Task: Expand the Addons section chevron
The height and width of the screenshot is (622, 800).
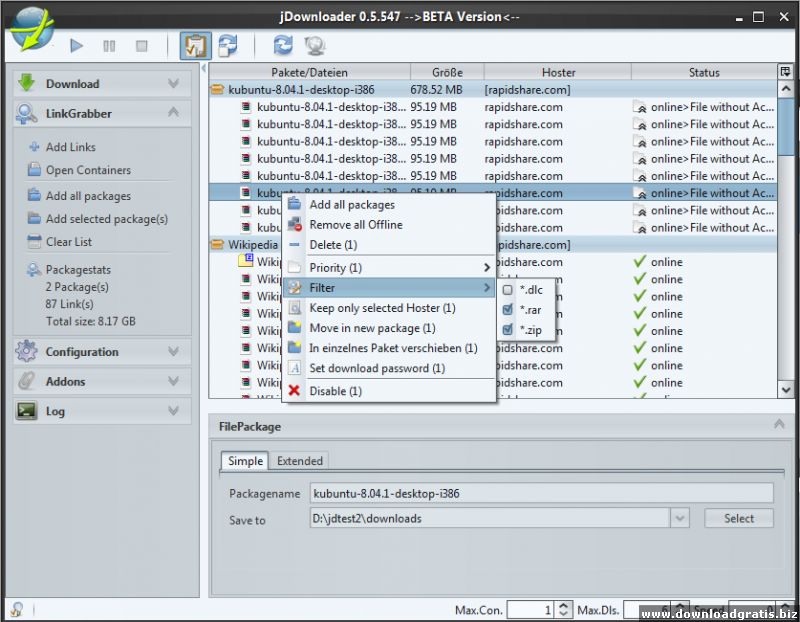Action: pos(173,381)
